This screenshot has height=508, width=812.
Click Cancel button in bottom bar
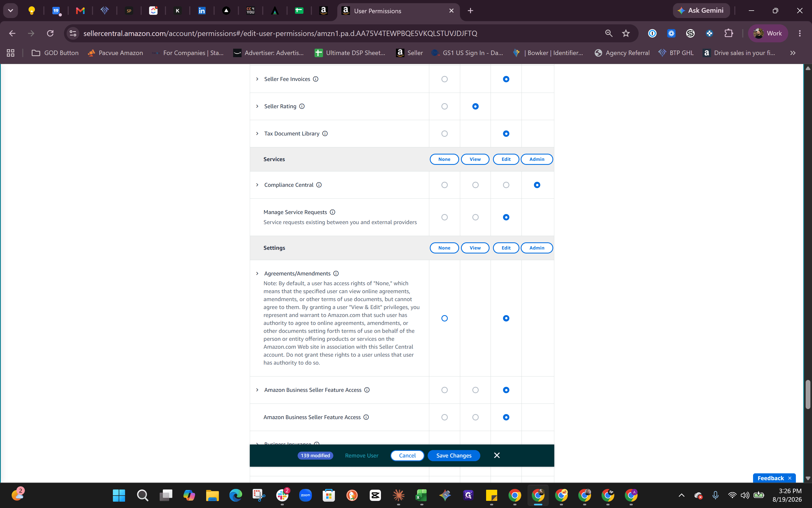tap(407, 456)
